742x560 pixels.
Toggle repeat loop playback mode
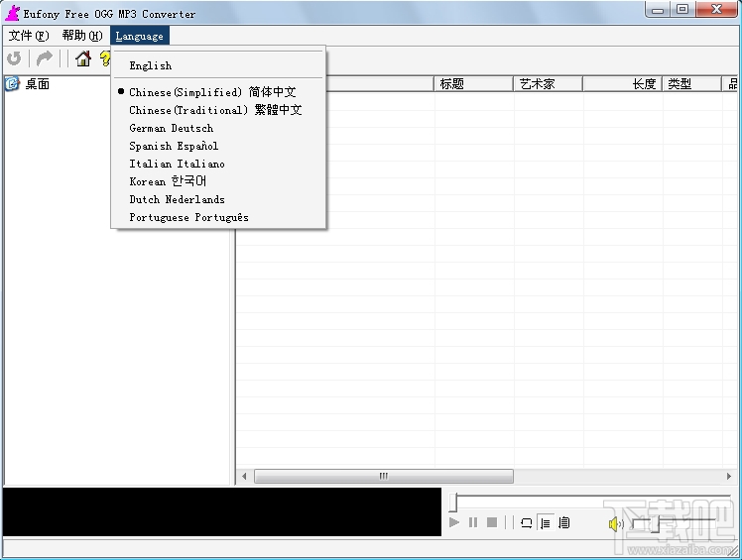[526, 522]
